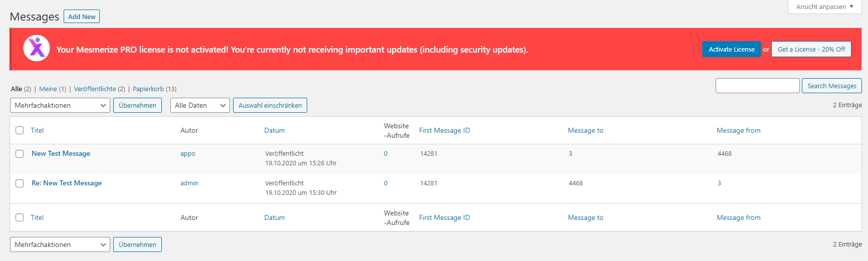Click the Search Messages button

[x=832, y=86]
